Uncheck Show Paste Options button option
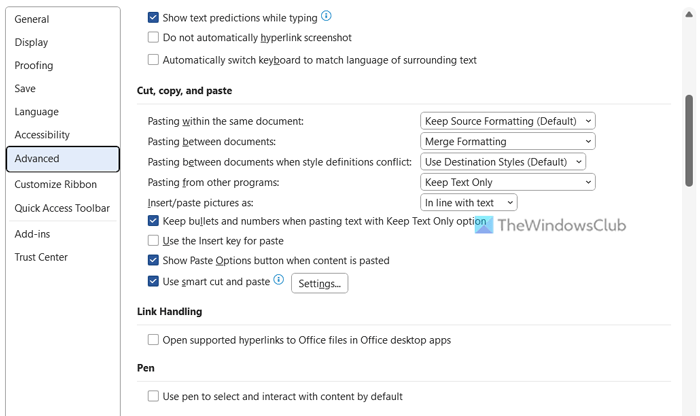This screenshot has height=416, width=700. 153,261
